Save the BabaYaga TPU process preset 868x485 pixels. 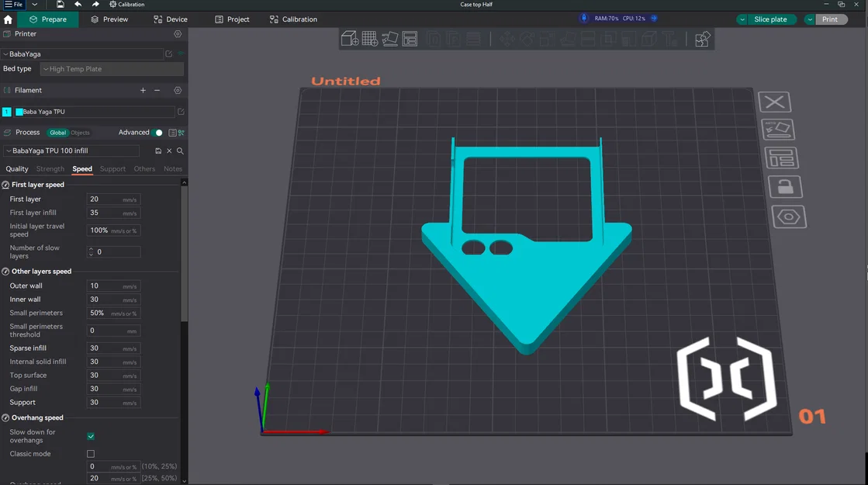(158, 151)
